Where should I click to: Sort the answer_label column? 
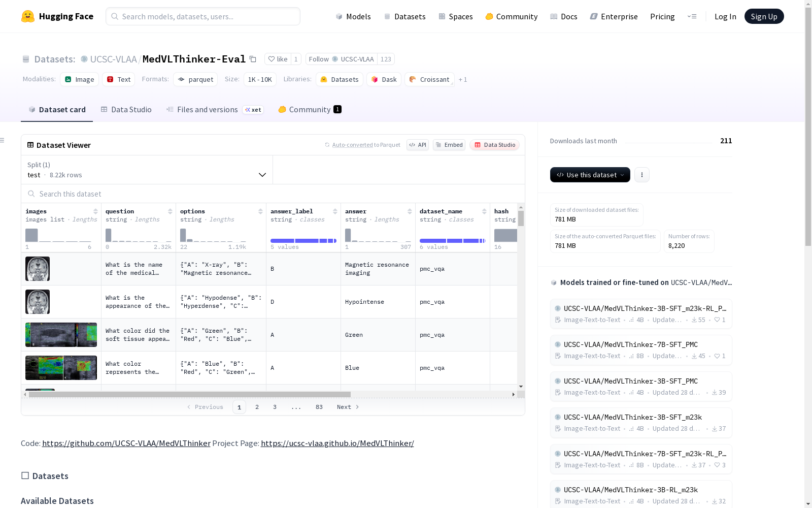[x=335, y=211]
